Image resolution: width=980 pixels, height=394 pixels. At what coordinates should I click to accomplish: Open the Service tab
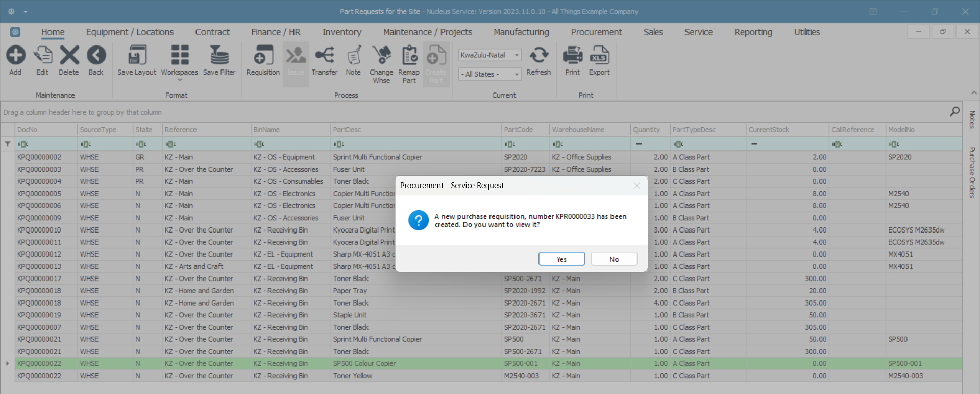pos(698,32)
